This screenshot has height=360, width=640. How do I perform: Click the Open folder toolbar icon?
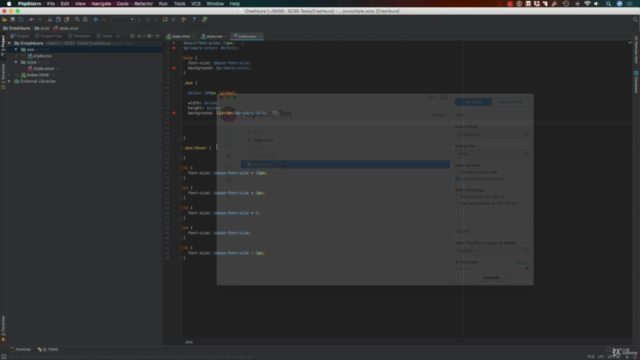click(x=4, y=19)
